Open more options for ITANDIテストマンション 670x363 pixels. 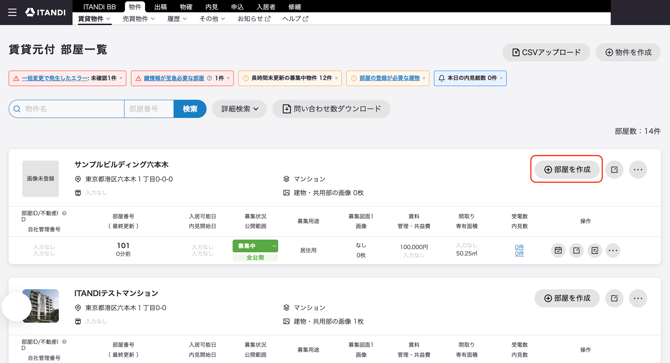click(x=638, y=298)
